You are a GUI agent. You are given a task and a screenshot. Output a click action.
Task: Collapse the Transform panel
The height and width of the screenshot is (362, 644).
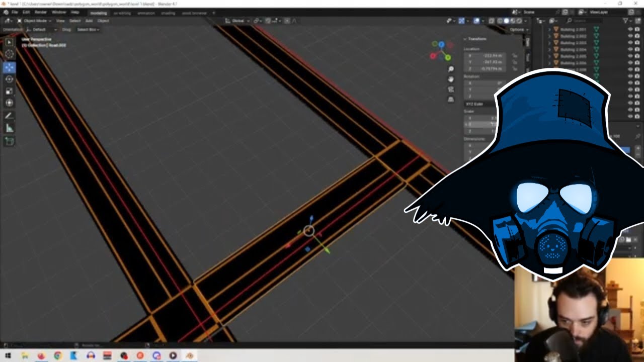click(x=465, y=39)
